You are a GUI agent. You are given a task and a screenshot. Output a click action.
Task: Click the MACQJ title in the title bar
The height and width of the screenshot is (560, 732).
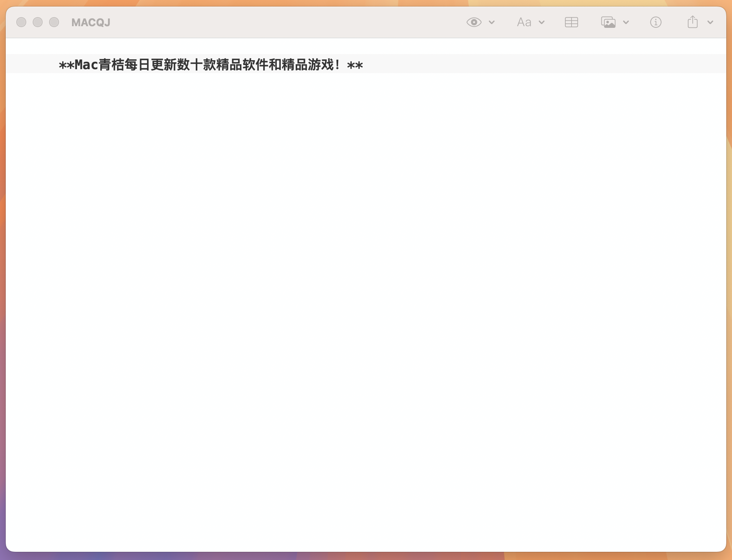(90, 22)
